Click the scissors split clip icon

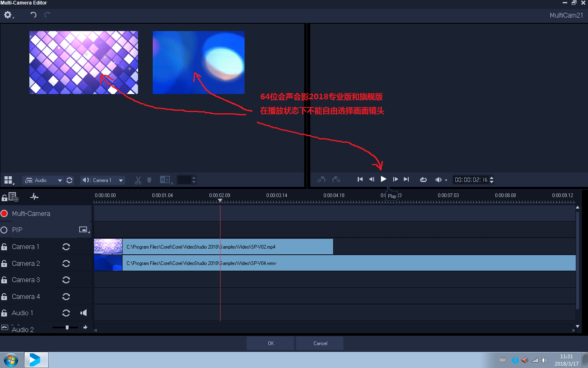(x=138, y=180)
